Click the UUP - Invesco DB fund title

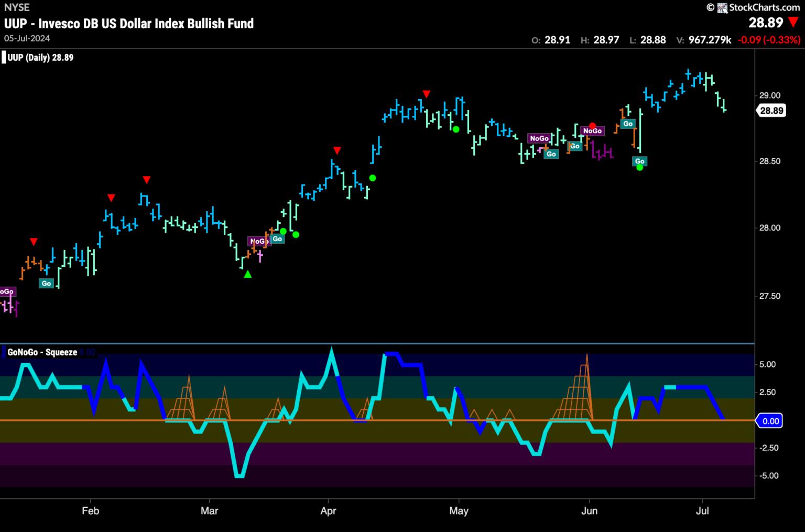pos(129,24)
